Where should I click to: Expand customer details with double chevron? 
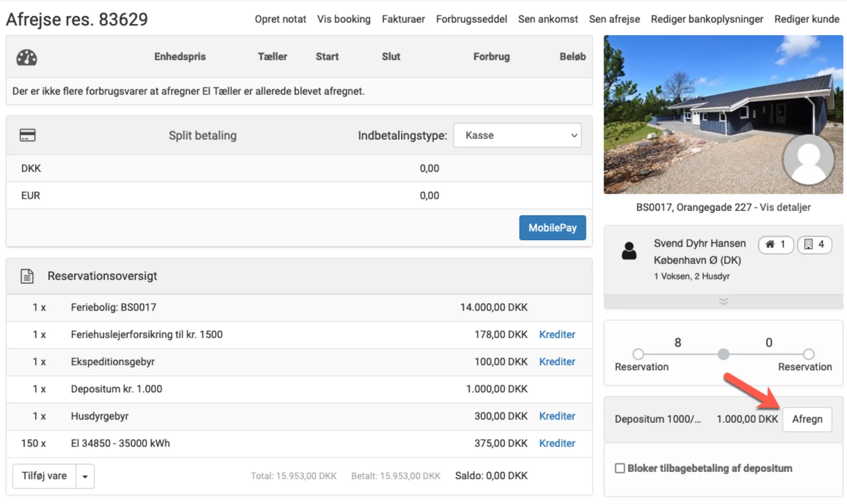723,301
